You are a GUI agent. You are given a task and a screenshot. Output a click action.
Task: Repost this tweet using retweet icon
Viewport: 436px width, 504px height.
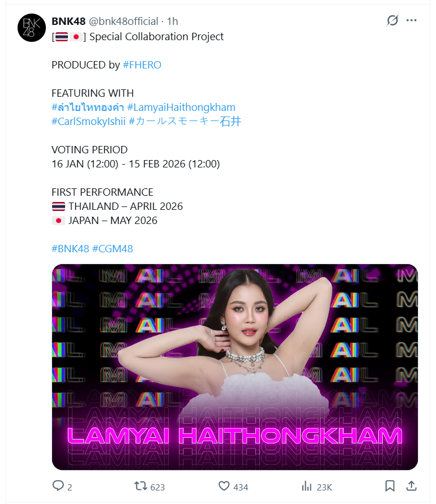(140, 486)
